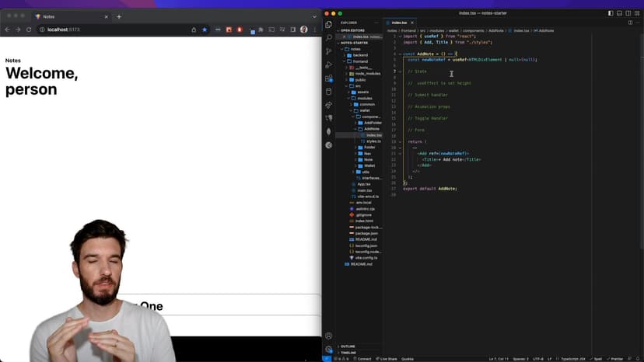Expand the TIMELINE section
Image resolution: width=644 pixels, height=362 pixels.
348,353
